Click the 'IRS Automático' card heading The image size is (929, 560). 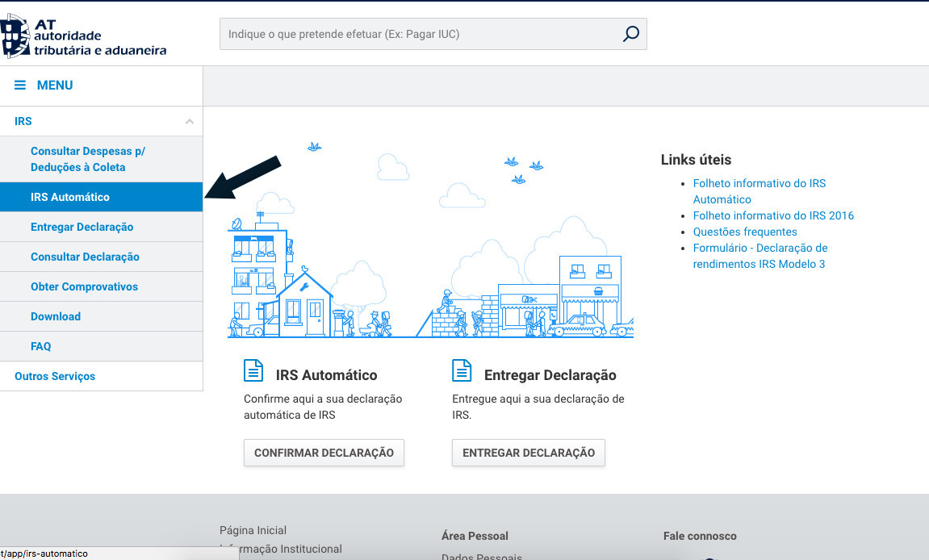[326, 375]
